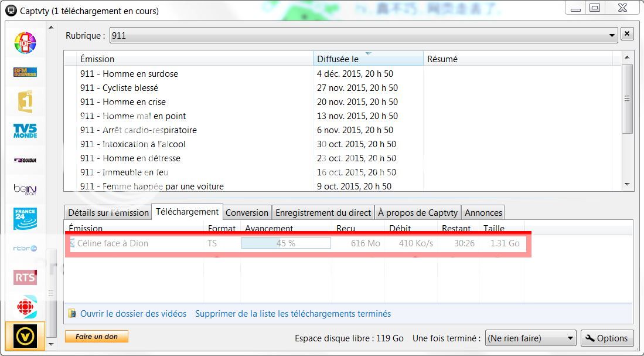Click the 45 % download progress bar
The image size is (644, 356).
pyautogui.click(x=286, y=243)
